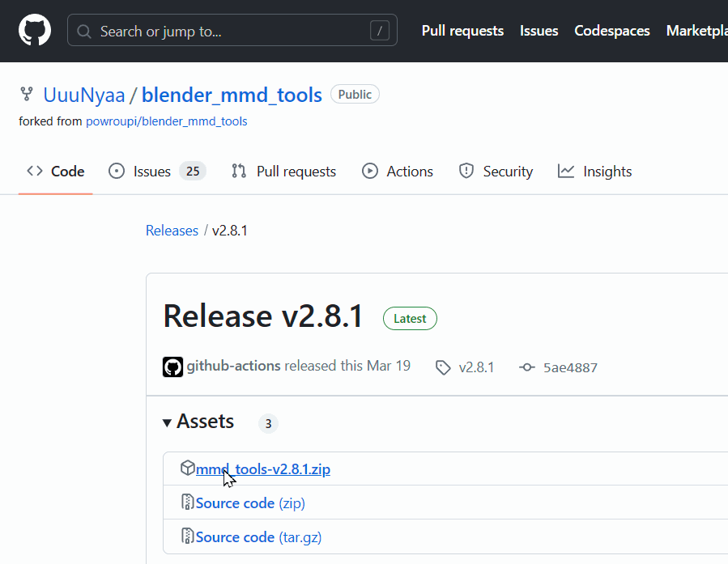
Task: Switch to the Security repository tab
Action: [496, 172]
